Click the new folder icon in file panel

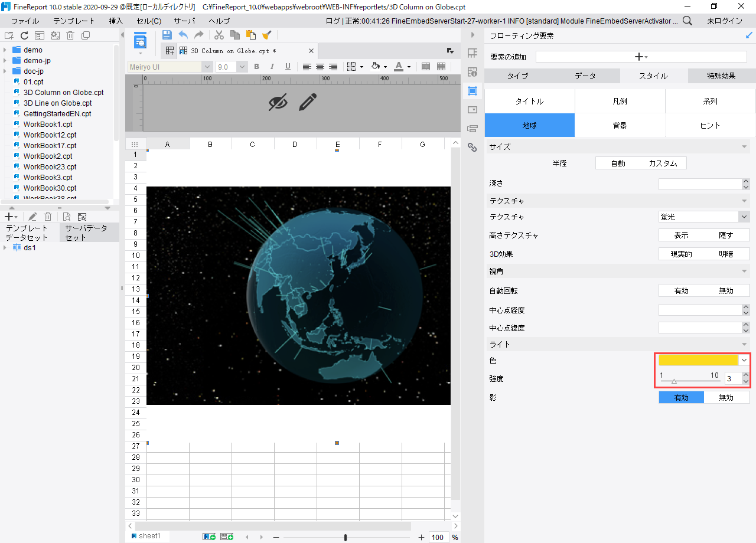point(9,35)
